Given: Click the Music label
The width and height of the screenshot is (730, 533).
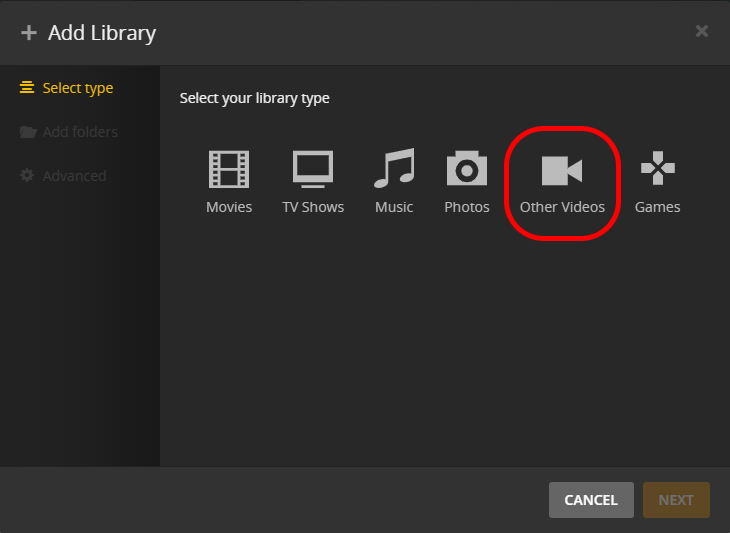Looking at the screenshot, I should (x=394, y=207).
